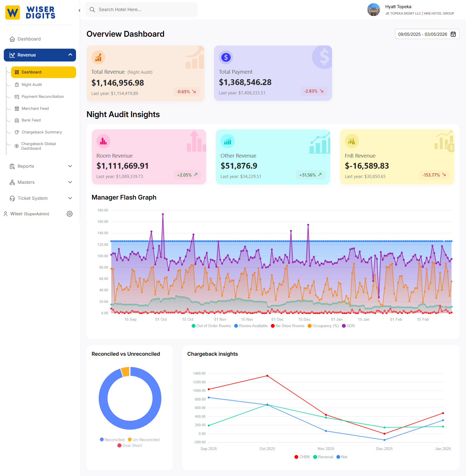Image resolution: width=466 pixels, height=476 pixels.
Task: Select the Chargeback Summary icon
Action: coord(17,132)
